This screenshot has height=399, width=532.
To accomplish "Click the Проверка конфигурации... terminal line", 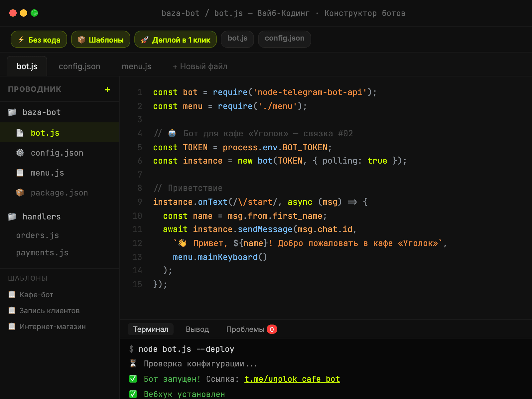I will point(200,364).
